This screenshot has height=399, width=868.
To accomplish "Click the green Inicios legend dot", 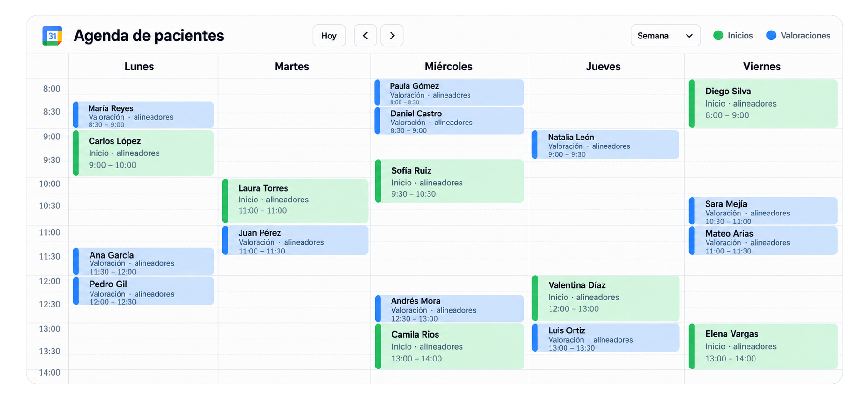I will 718,35.
